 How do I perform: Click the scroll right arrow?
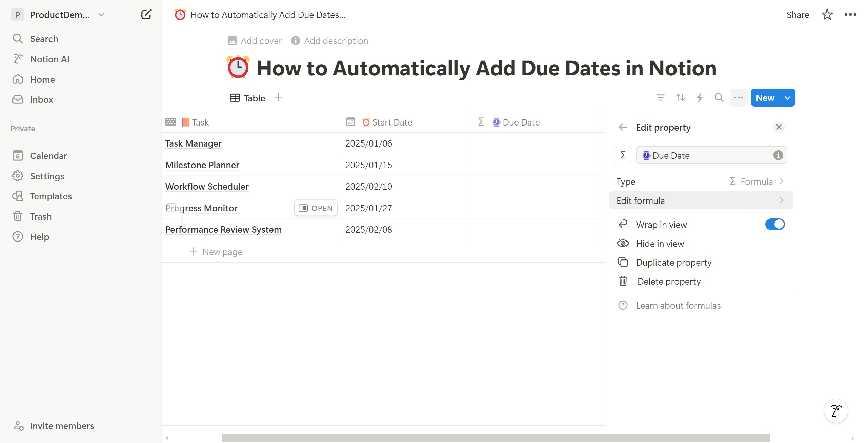click(x=852, y=438)
